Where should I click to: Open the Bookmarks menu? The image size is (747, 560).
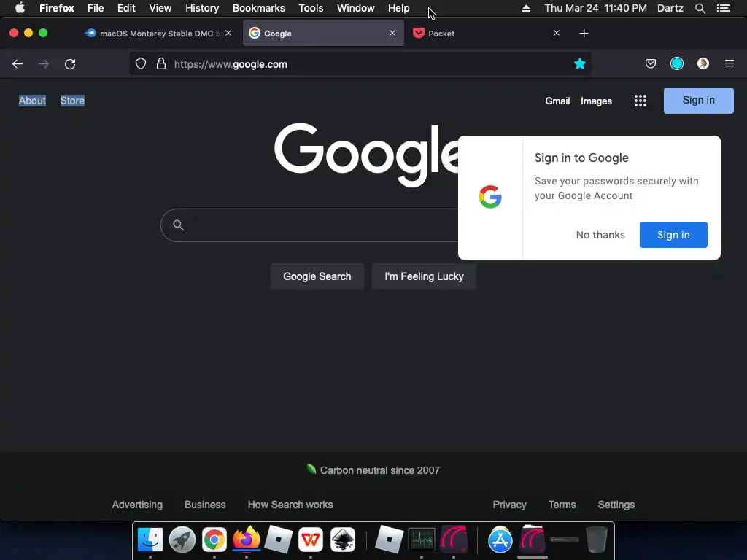pyautogui.click(x=259, y=8)
